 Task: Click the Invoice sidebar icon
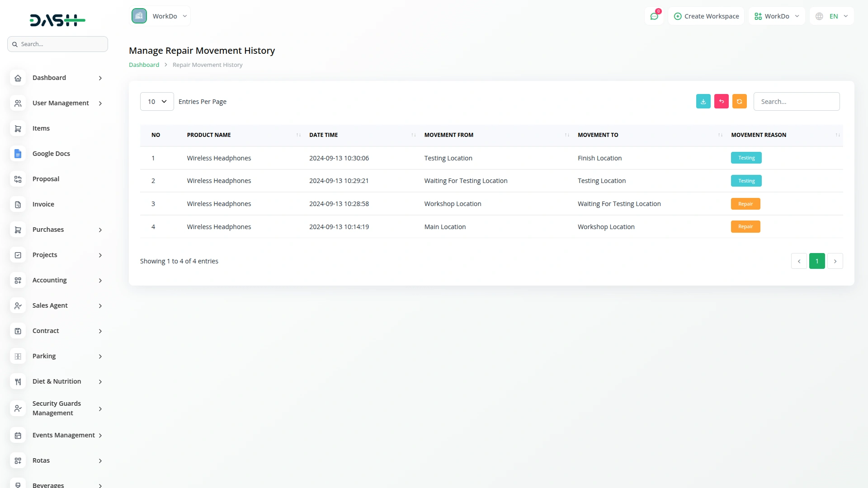(18, 205)
